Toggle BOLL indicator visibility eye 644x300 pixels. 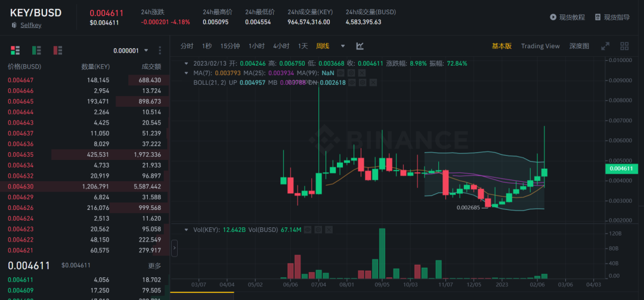coord(352,82)
